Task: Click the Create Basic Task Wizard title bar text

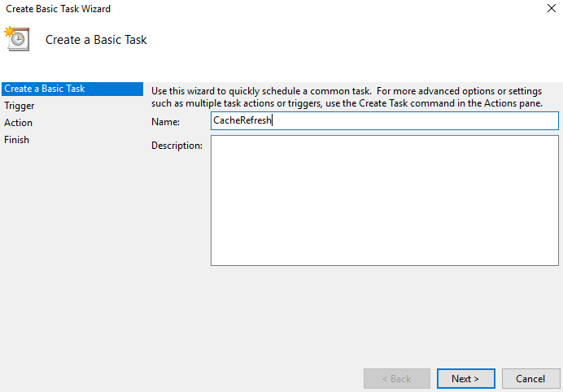Action: coord(59,9)
